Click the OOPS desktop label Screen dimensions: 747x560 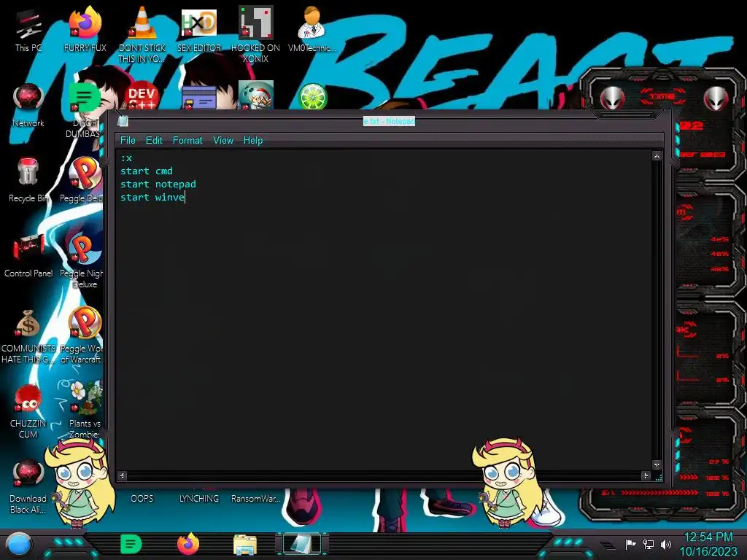(142, 499)
